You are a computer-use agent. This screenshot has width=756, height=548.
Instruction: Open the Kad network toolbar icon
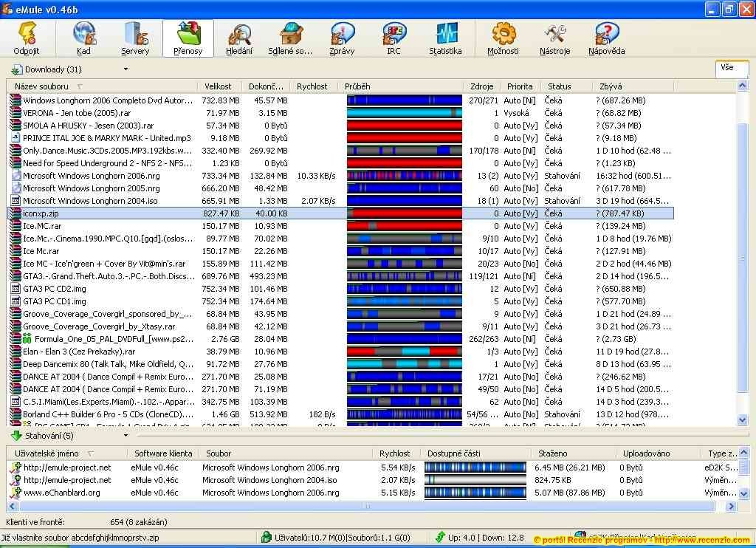[x=83, y=38]
